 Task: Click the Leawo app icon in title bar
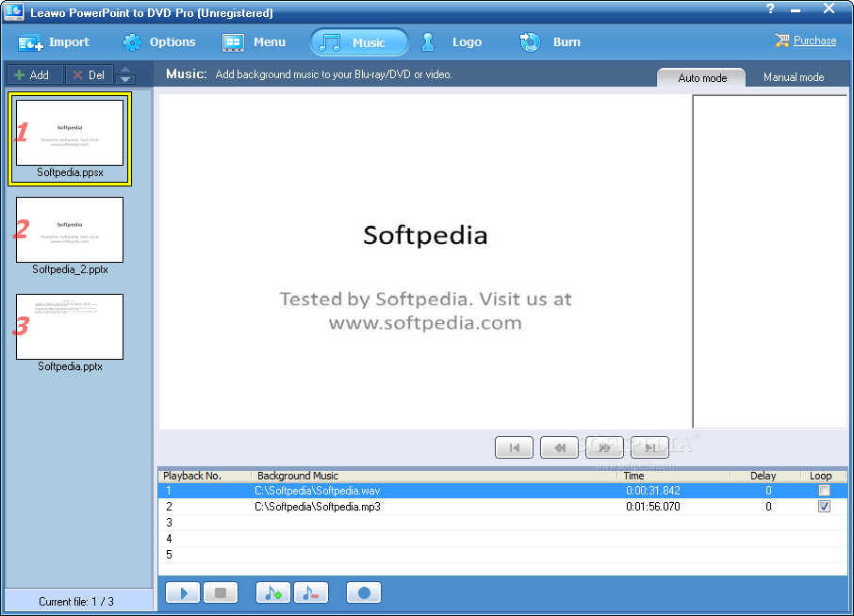click(13, 11)
